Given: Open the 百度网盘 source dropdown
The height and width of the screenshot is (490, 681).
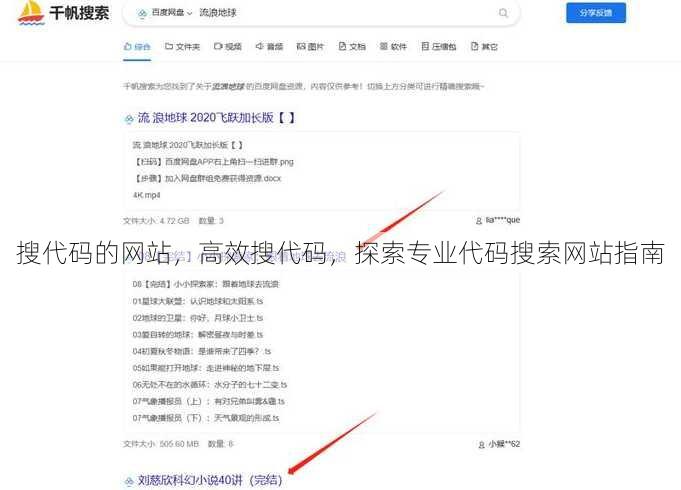Looking at the screenshot, I should (x=165, y=13).
